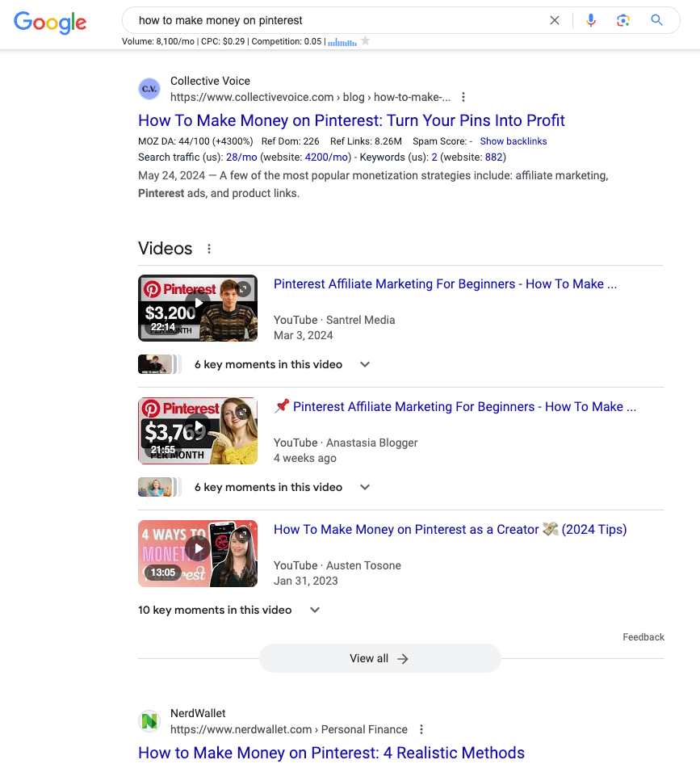Click 'YouTube · Austen Tosone' source text
This screenshot has height=764, width=700.
click(x=337, y=565)
